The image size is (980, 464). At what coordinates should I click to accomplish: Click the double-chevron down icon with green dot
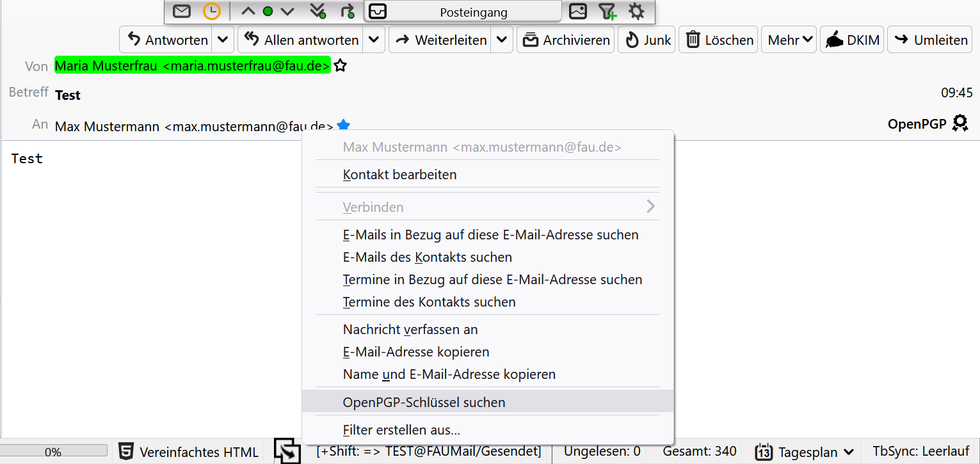317,12
